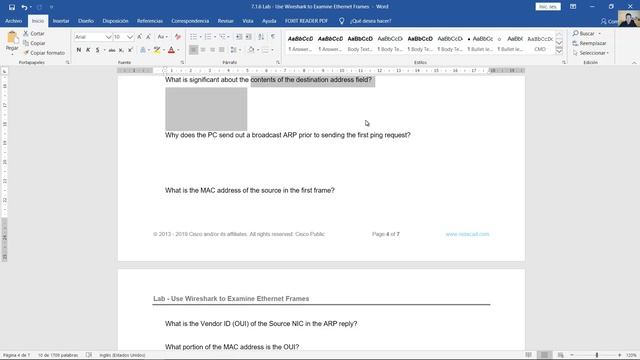Apply CMD style in gallery
640x360 pixels.
(540, 43)
